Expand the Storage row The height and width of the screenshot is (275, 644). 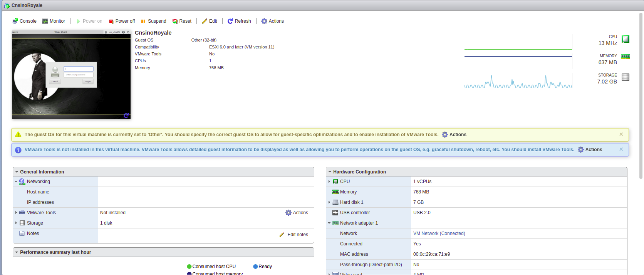tap(16, 223)
